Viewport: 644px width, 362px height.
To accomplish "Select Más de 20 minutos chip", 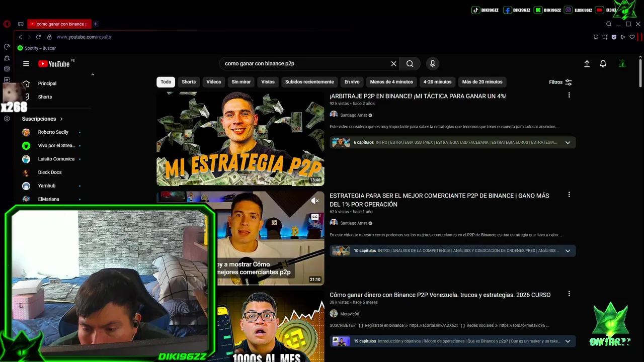I will (482, 82).
